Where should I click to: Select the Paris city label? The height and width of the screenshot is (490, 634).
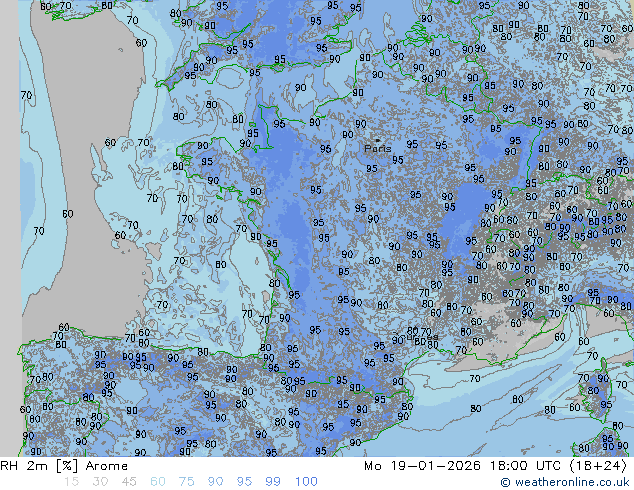point(377,150)
